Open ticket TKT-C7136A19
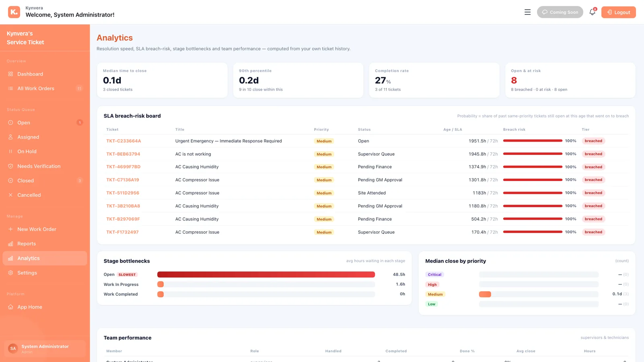644x362 pixels. [x=123, y=180]
